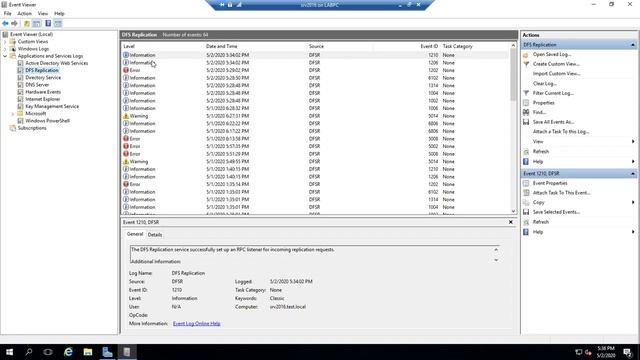Collapse the Event 1210, DFSR actions section
Image resolution: width=640 pixels, height=360 pixels.
pyautogui.click(x=633, y=173)
